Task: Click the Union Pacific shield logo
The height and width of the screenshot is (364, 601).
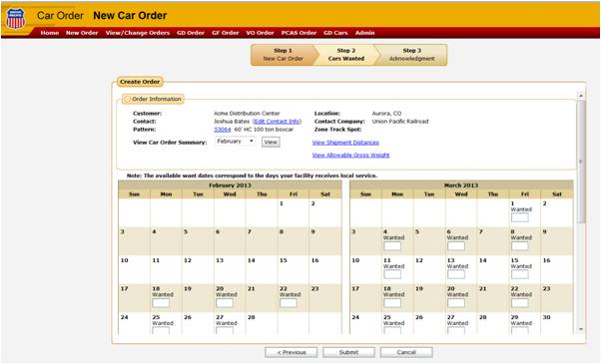Action: coord(16,18)
